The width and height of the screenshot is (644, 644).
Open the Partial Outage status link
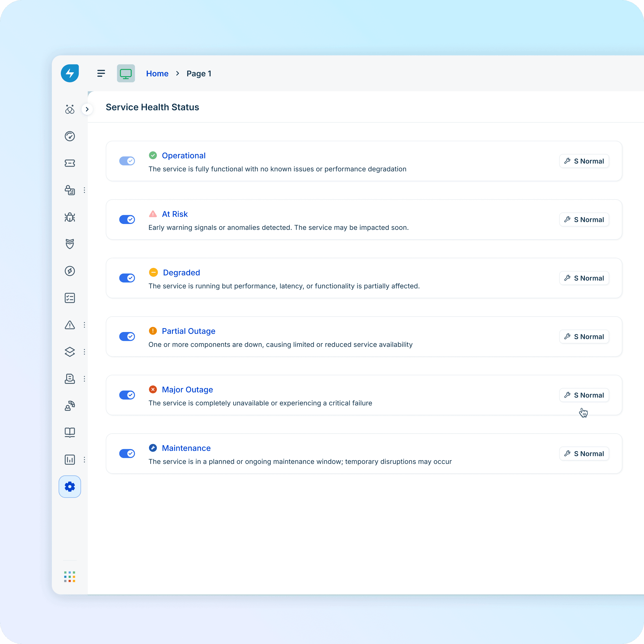point(189,331)
